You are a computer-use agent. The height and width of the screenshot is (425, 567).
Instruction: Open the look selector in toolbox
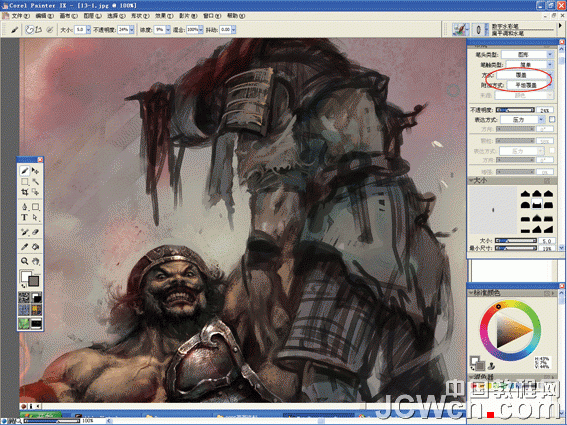click(x=25, y=323)
